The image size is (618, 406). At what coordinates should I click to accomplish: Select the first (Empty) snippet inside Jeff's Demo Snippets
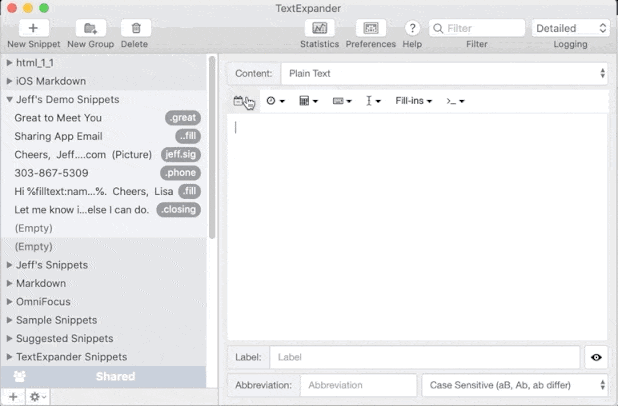(103, 228)
